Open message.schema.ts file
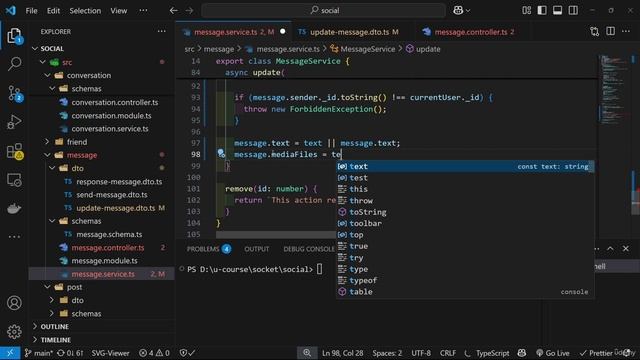 click(109, 234)
